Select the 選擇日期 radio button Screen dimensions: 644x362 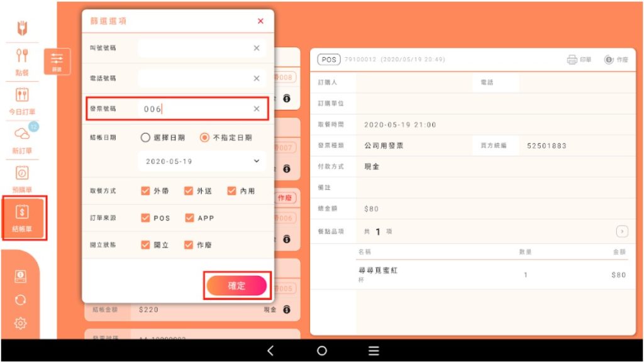(145, 138)
